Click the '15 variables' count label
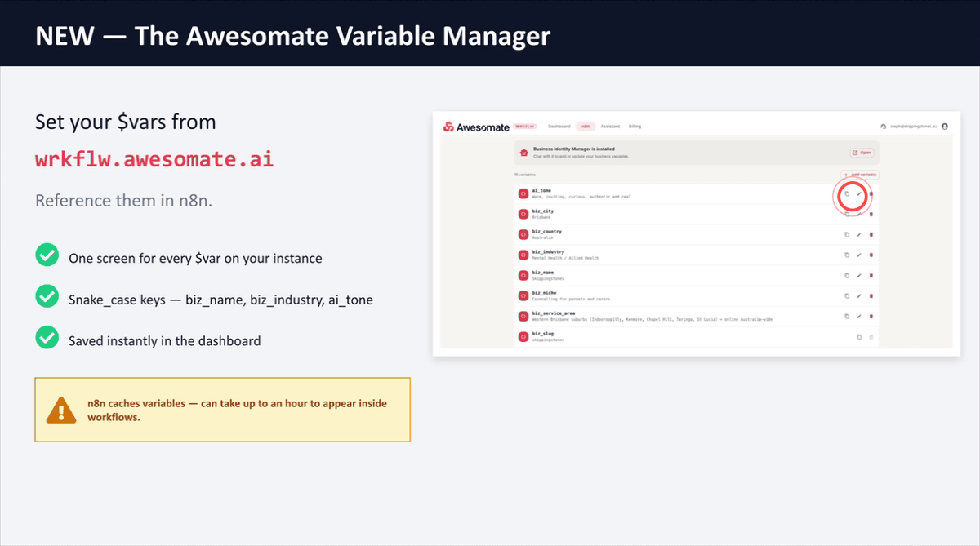The width and height of the screenshot is (980, 546). pyautogui.click(x=523, y=175)
